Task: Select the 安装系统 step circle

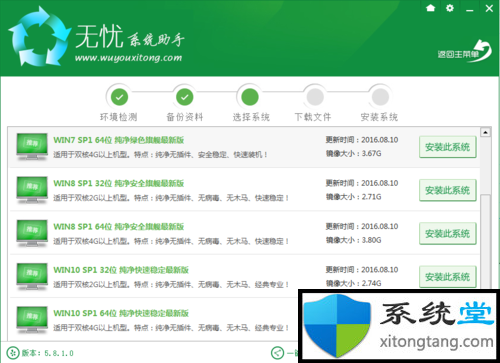Action: point(380,97)
